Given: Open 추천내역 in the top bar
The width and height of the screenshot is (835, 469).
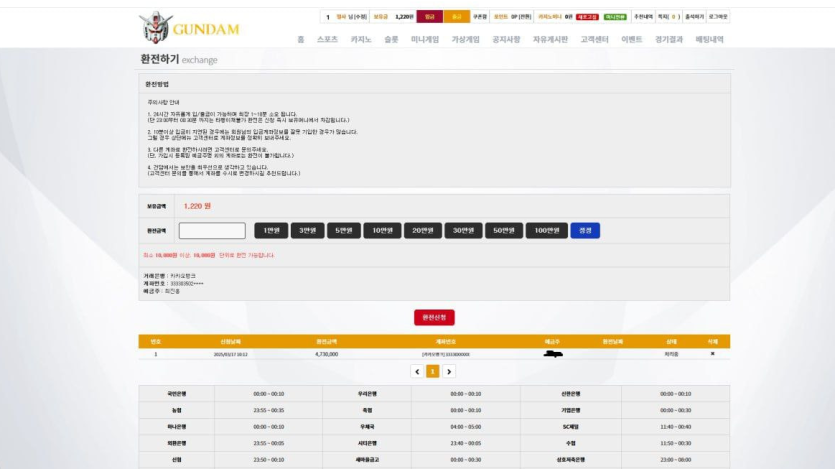Looking at the screenshot, I should pyautogui.click(x=643, y=17).
